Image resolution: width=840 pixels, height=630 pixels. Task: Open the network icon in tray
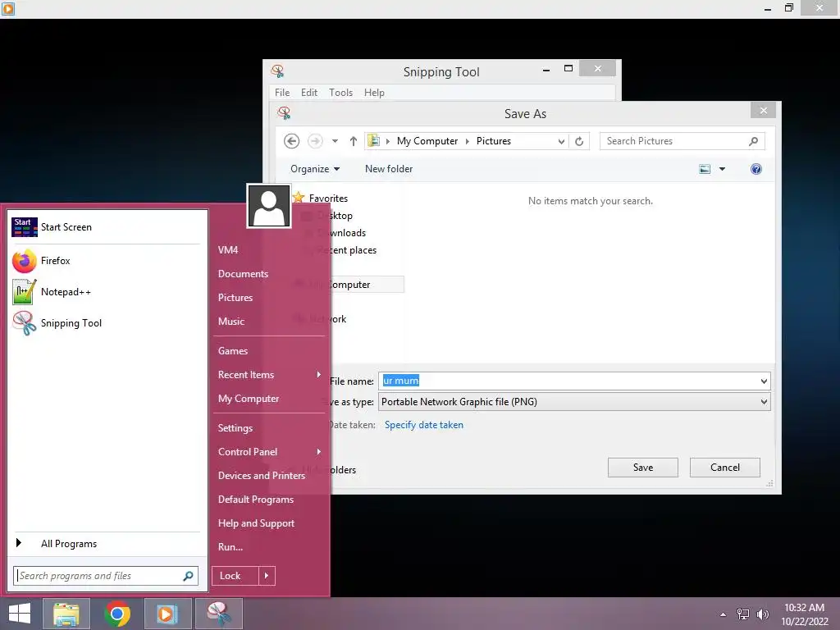[x=743, y=614]
